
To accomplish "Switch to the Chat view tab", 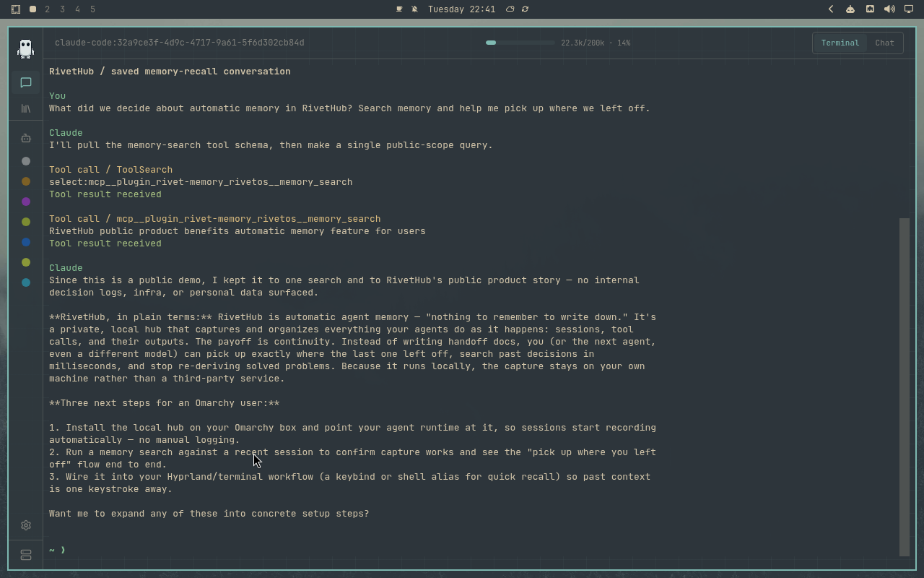I will 884,43.
